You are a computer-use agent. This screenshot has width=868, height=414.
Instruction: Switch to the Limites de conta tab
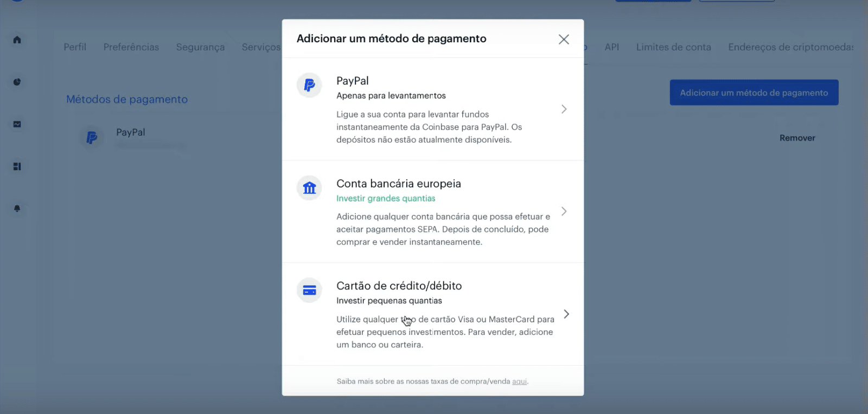pyautogui.click(x=673, y=47)
